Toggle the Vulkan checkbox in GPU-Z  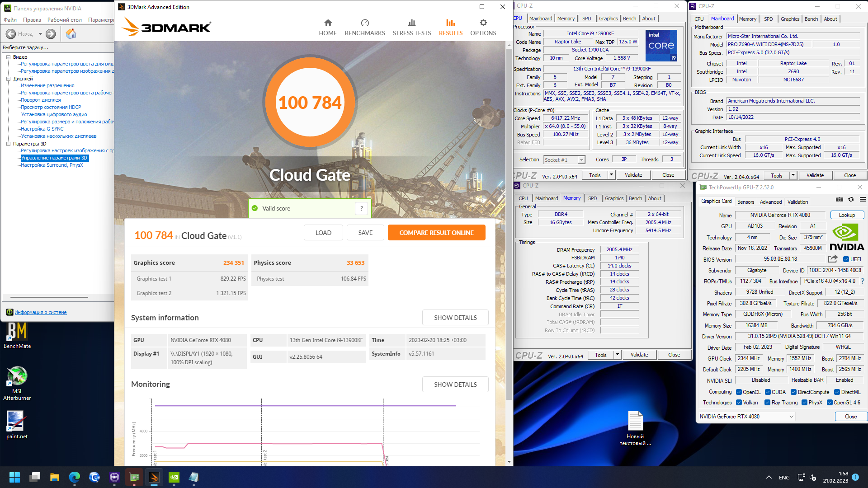pos(739,403)
